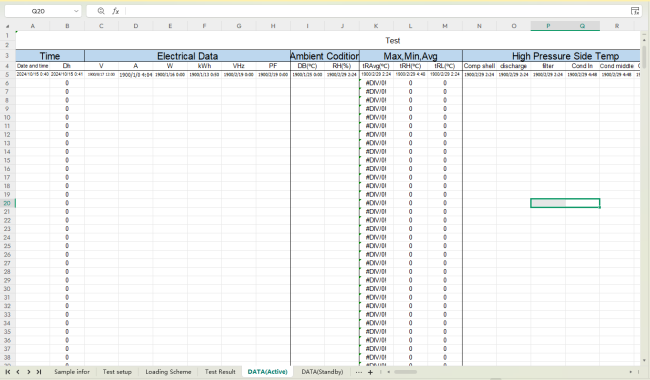650x380 pixels.
Task: Click the 'tRH(ºC)' label cell
Action: 410,66
